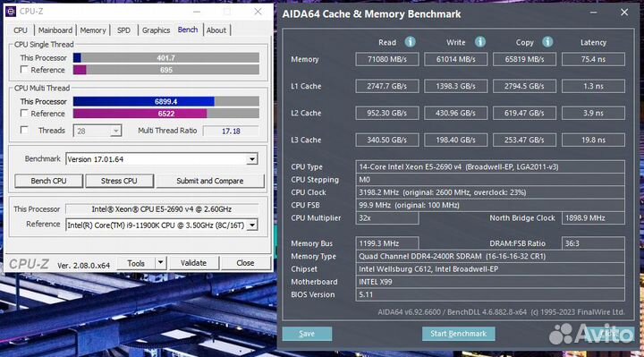Close the AIDA64 benchmark window
644x357 pixels.
(624, 13)
